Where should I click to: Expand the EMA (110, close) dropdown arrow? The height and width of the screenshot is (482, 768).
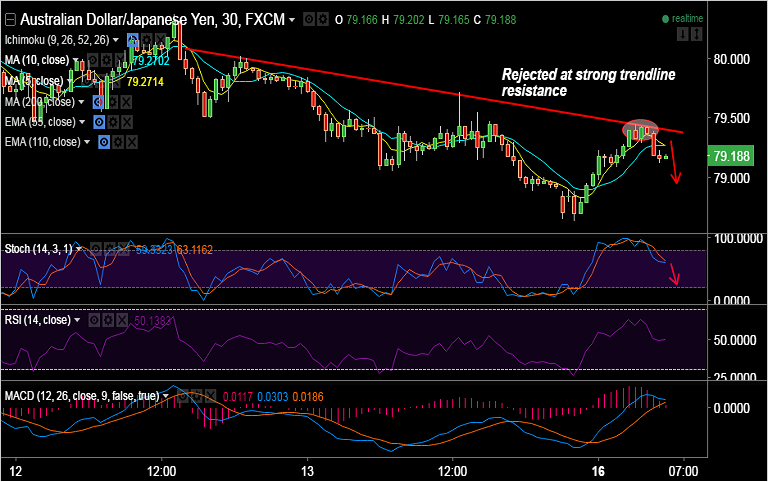tap(87, 142)
